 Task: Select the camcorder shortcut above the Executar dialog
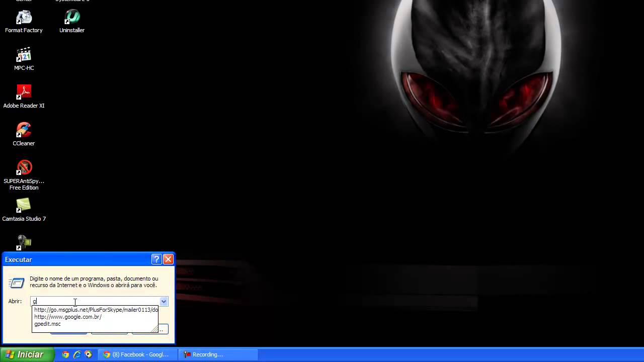24,243
